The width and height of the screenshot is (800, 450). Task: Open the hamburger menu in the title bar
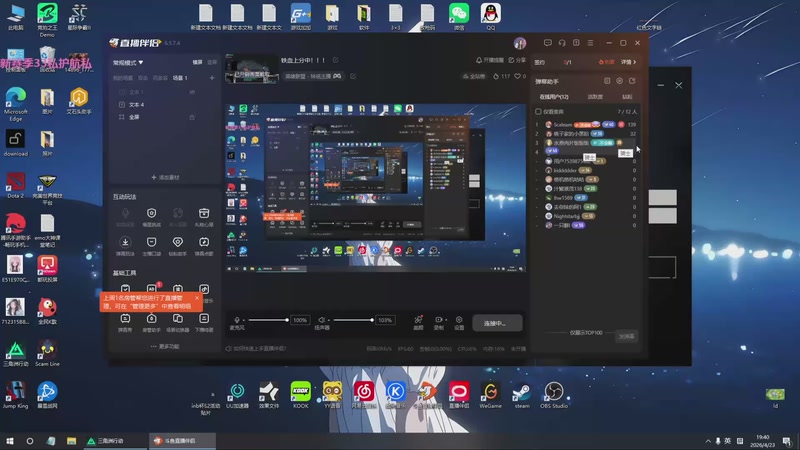click(x=590, y=43)
